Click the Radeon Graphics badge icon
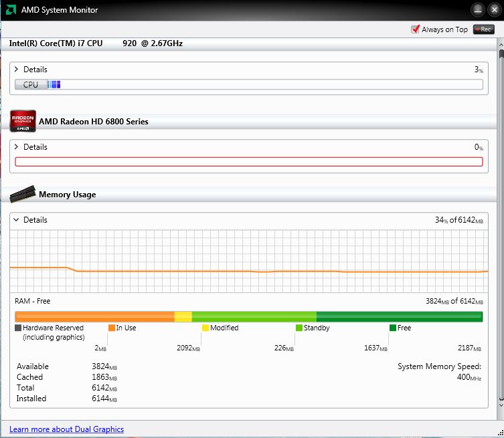504x438 pixels. pyautogui.click(x=23, y=121)
